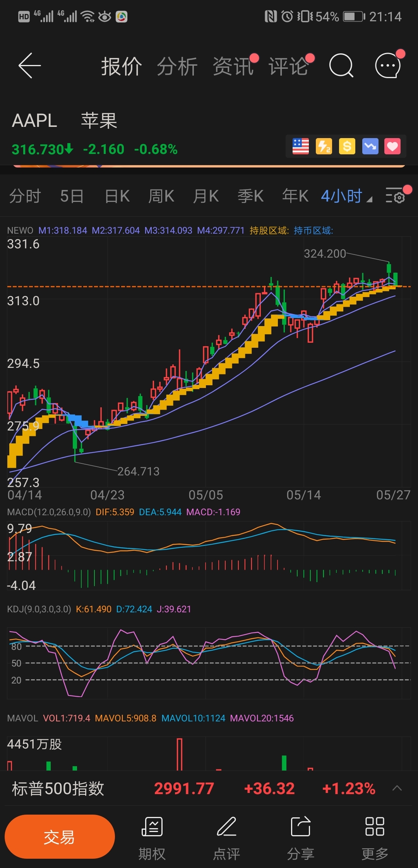The width and height of the screenshot is (418, 868).
Task: Tap the MACD(12.0,26.0,9.0) indicator label
Action: click(49, 512)
